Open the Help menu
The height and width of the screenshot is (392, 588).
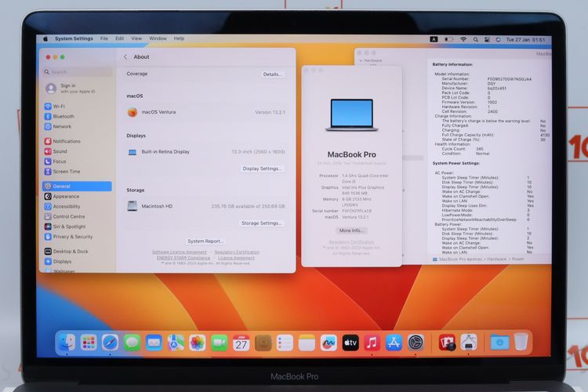coord(179,38)
